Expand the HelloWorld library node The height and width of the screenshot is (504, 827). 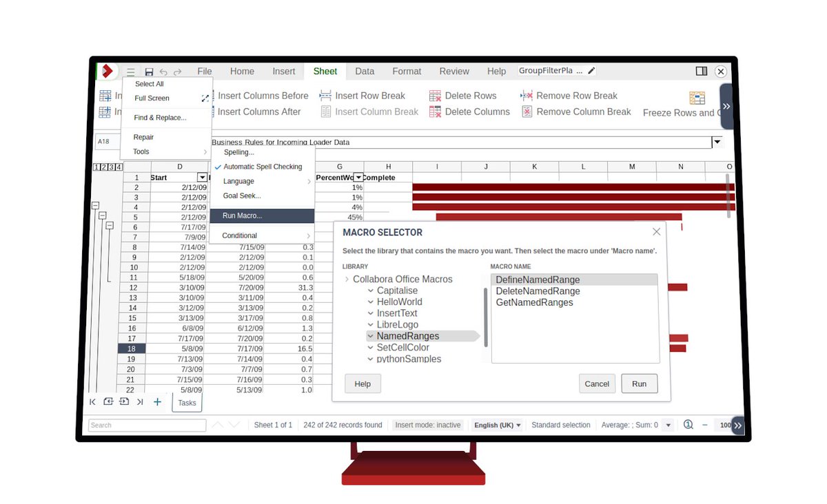click(x=371, y=302)
